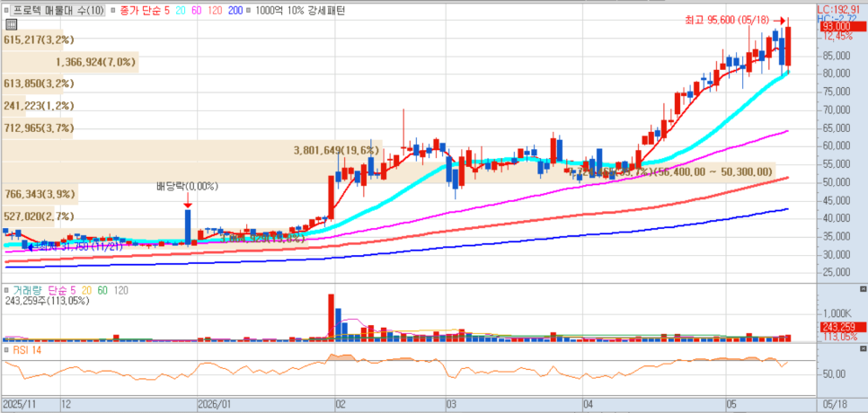Click the 12,45% change readout on price axis
The image size is (868, 413).
point(838,36)
